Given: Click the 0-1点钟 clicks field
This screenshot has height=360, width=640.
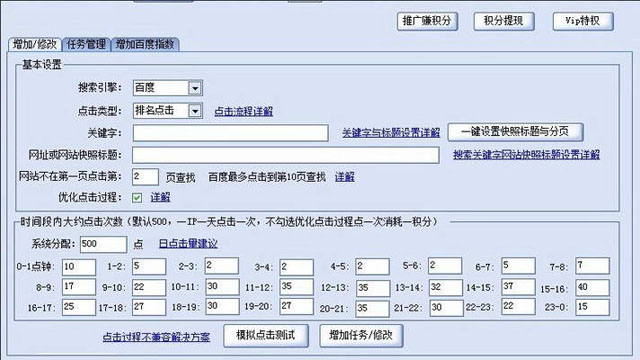Looking at the screenshot, I should point(79,267).
